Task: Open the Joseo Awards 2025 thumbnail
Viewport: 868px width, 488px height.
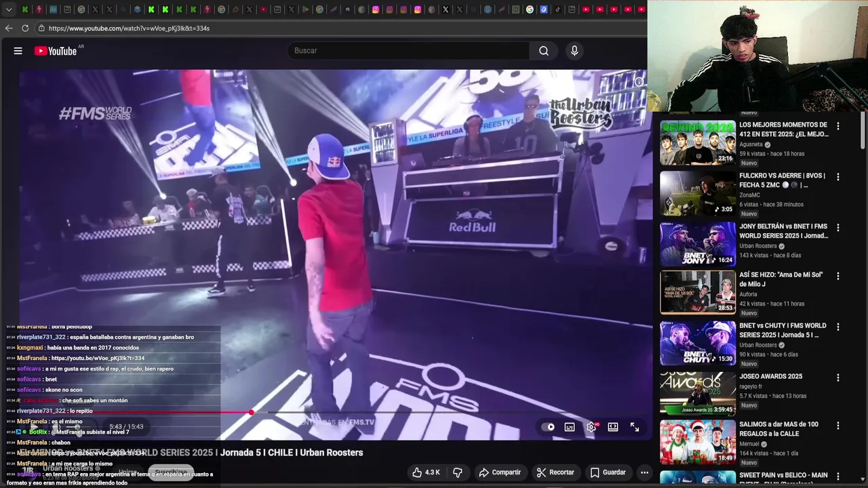Action: [698, 393]
